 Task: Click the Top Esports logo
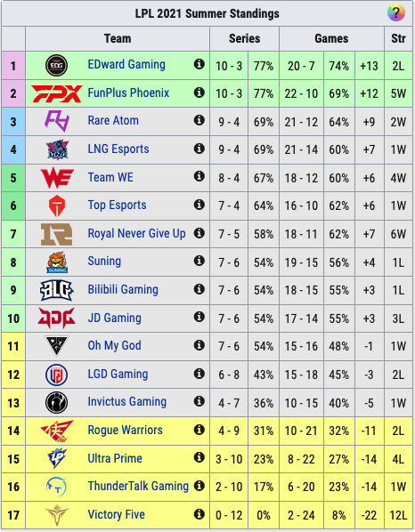click(57, 206)
